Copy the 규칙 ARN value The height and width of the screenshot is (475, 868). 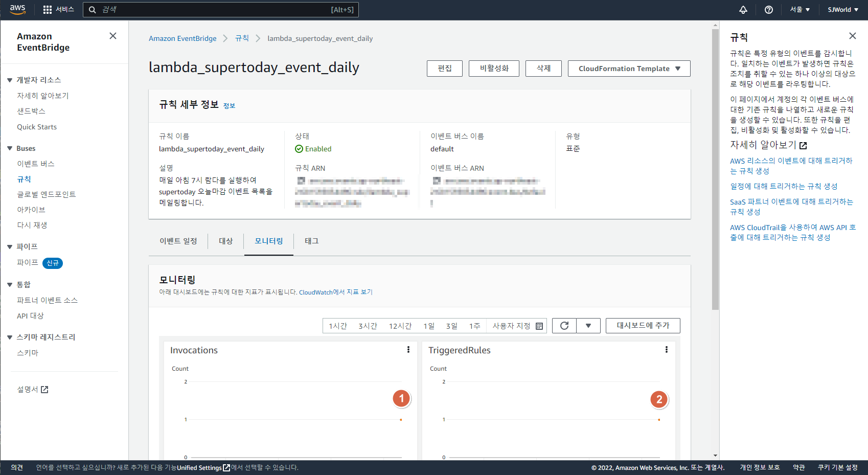pyautogui.click(x=301, y=180)
